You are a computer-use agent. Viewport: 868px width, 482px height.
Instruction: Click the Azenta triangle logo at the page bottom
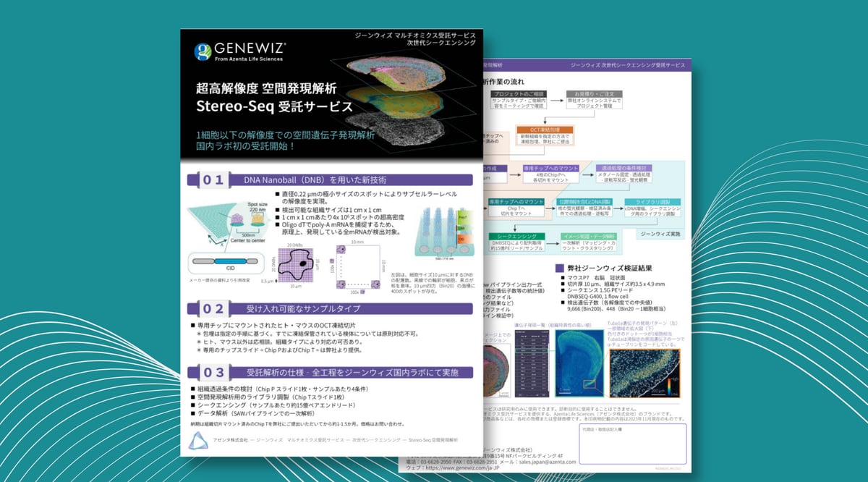pos(198,440)
